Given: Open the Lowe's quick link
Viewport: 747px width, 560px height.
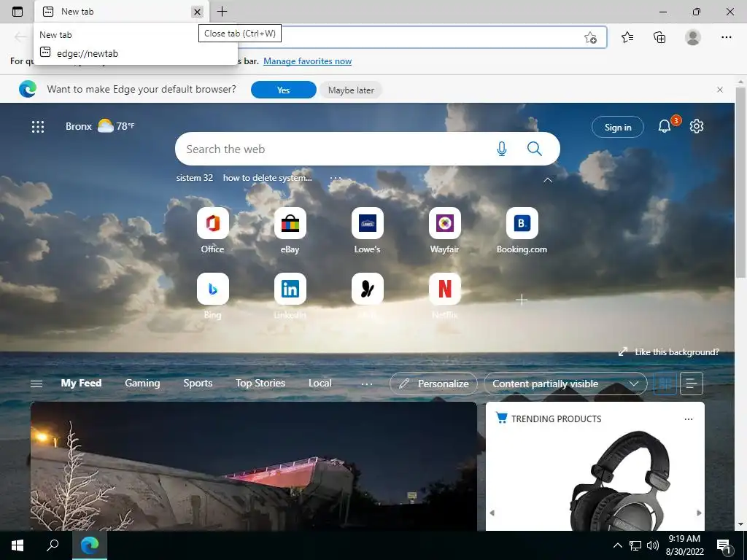Looking at the screenshot, I should point(368,231).
